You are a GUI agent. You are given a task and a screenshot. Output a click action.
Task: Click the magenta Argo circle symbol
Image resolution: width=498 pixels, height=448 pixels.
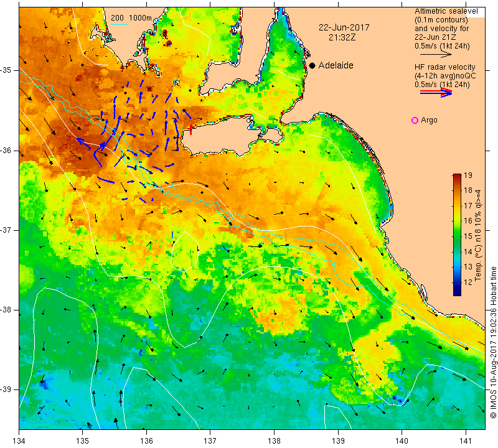415,120
